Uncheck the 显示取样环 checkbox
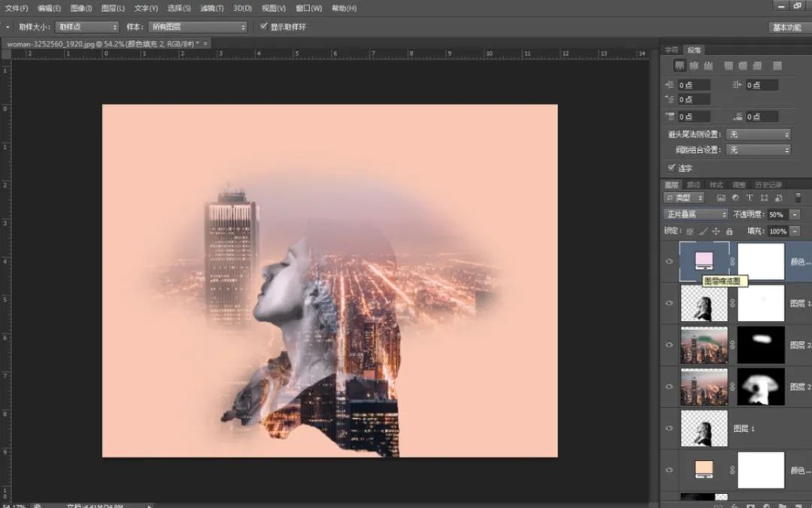The image size is (812, 508). point(264,26)
